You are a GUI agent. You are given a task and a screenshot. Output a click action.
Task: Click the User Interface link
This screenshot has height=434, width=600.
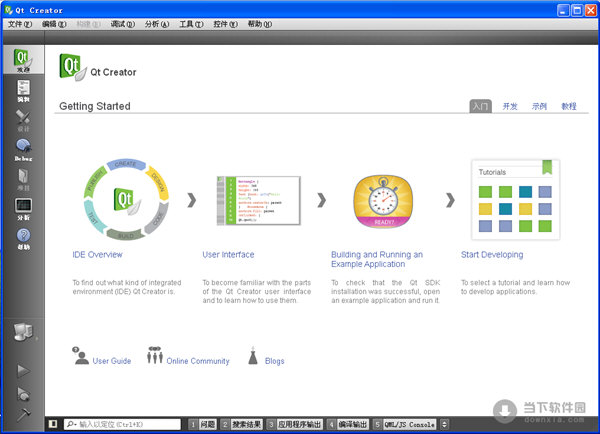(x=228, y=255)
